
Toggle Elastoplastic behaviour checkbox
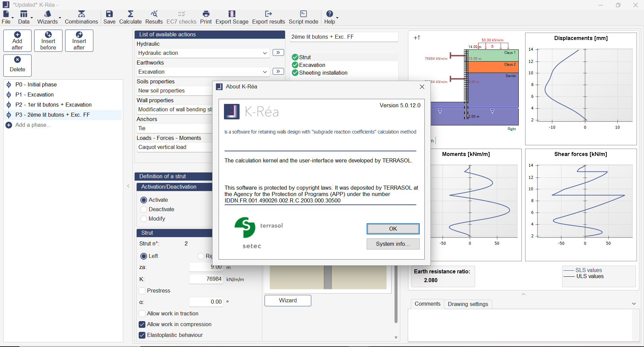tap(142, 335)
